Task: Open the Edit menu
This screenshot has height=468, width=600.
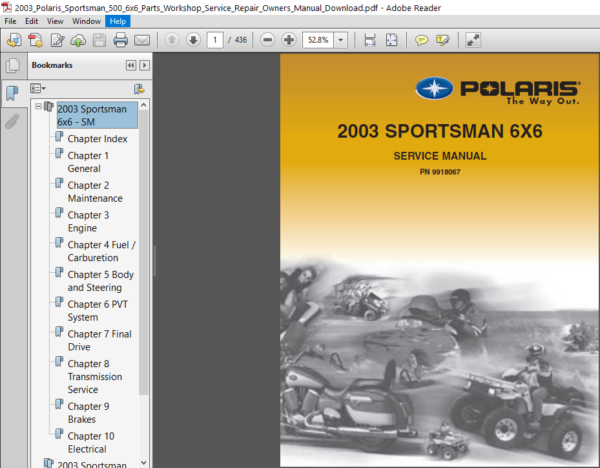Action: coord(31,21)
